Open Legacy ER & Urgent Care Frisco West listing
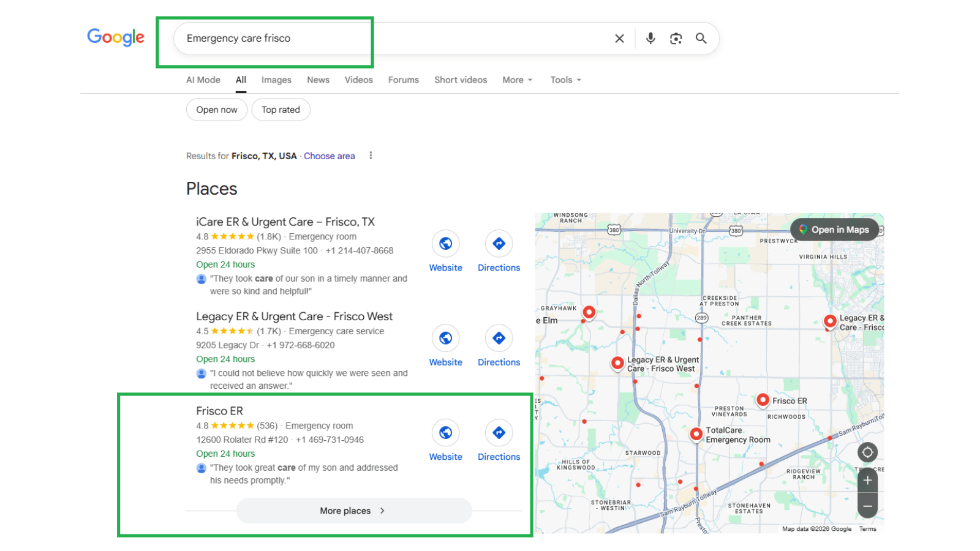Viewport: 980px width, 551px height. tap(295, 317)
